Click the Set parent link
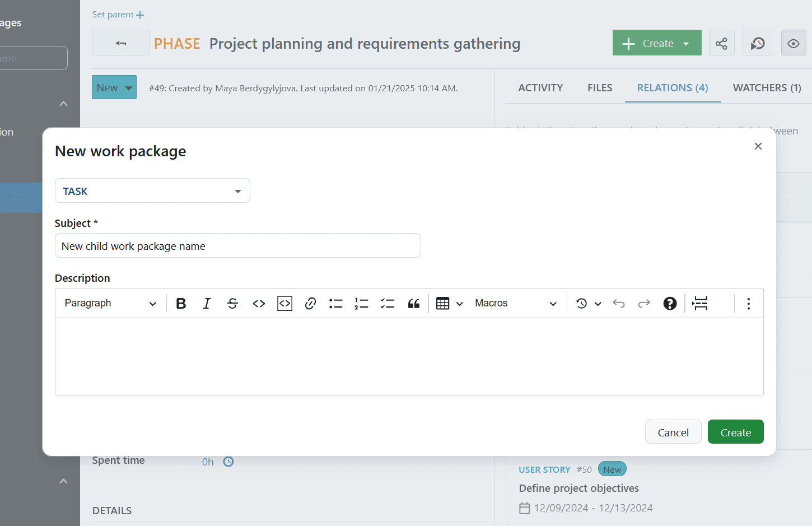This screenshot has width=812, height=526. (x=118, y=14)
